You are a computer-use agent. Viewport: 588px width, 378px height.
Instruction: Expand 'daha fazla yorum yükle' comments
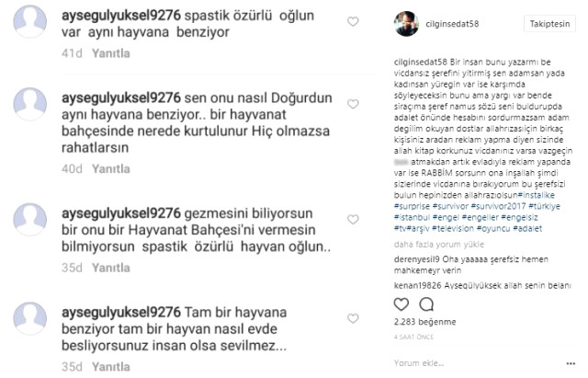[x=439, y=245]
